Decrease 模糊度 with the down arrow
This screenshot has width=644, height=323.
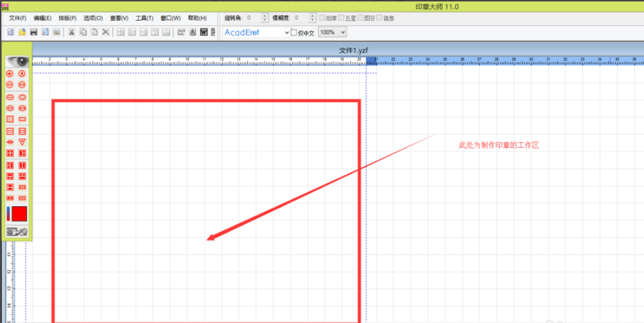tap(312, 20)
